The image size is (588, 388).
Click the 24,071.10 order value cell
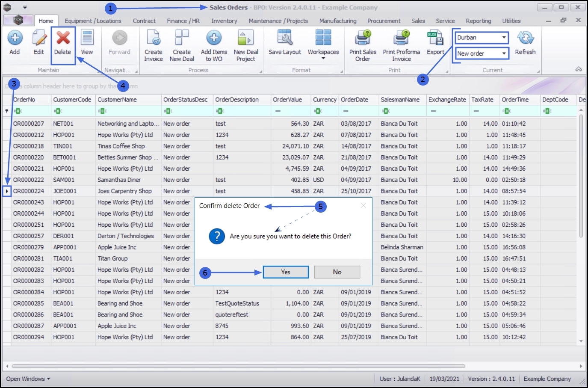[x=291, y=146]
